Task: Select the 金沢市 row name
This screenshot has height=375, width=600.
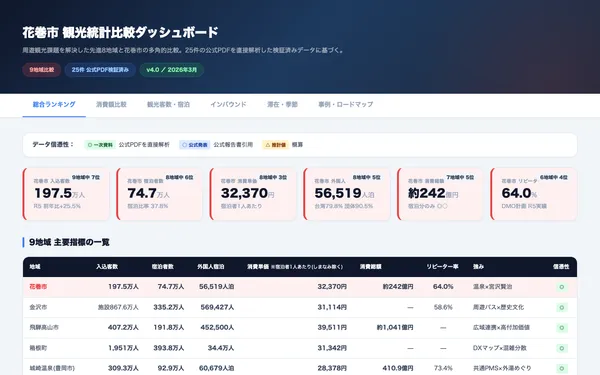Action: 38,307
